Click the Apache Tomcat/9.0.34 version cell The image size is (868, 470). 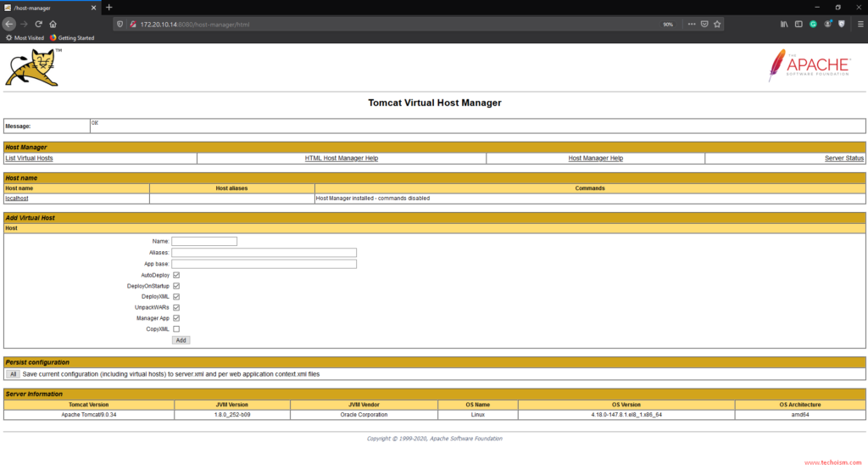pyautogui.click(x=88, y=415)
